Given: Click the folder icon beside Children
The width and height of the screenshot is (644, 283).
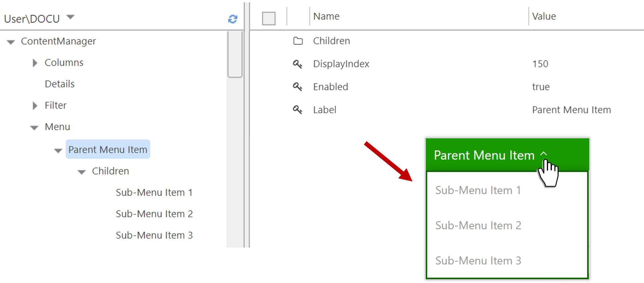Looking at the screenshot, I should pos(298,41).
